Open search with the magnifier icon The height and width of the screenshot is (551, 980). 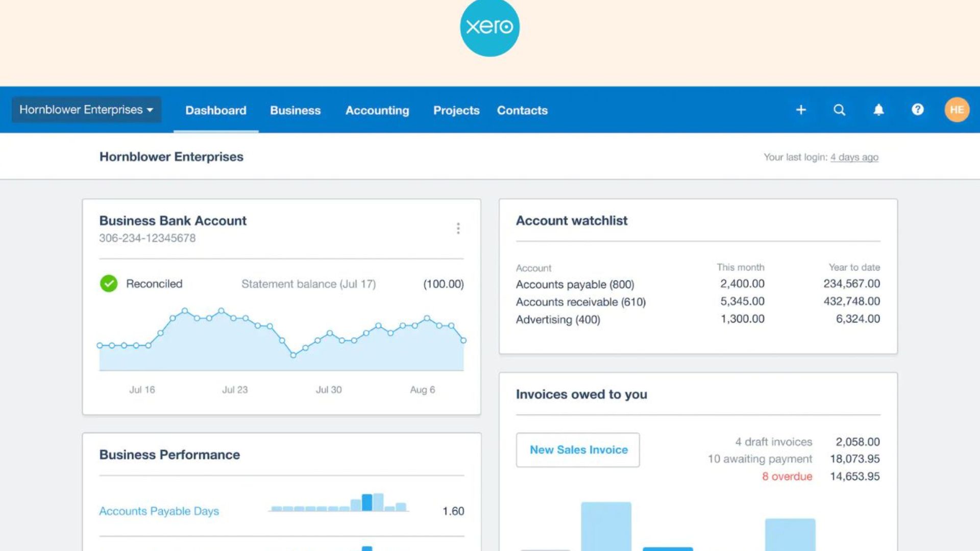[x=839, y=110]
